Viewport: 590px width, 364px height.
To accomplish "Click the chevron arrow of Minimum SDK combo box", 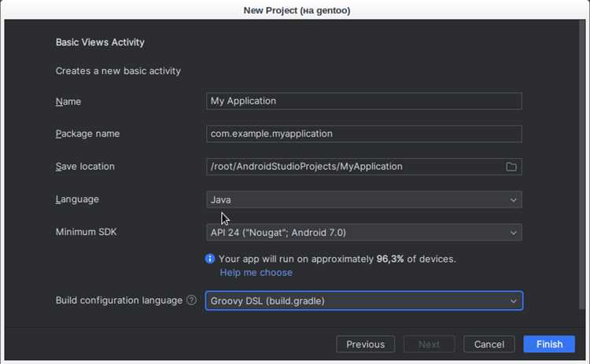I will [513, 233].
